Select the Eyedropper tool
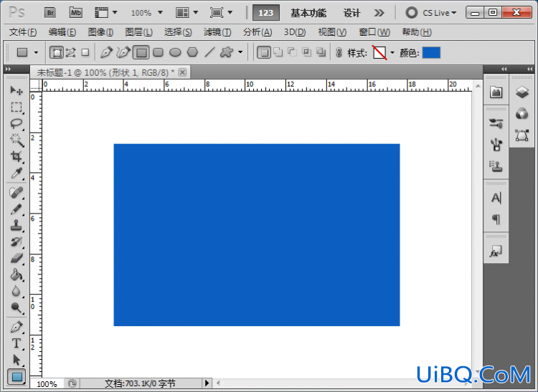 pyautogui.click(x=16, y=173)
